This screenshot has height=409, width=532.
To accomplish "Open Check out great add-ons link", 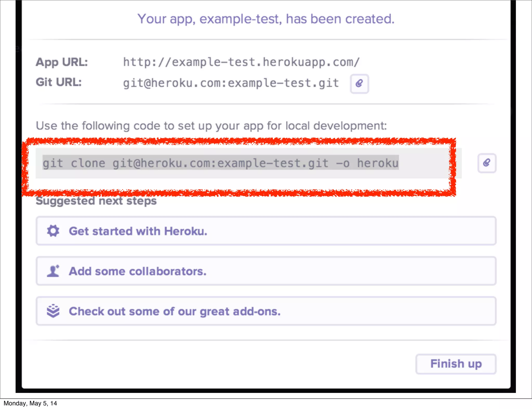I will point(175,311).
